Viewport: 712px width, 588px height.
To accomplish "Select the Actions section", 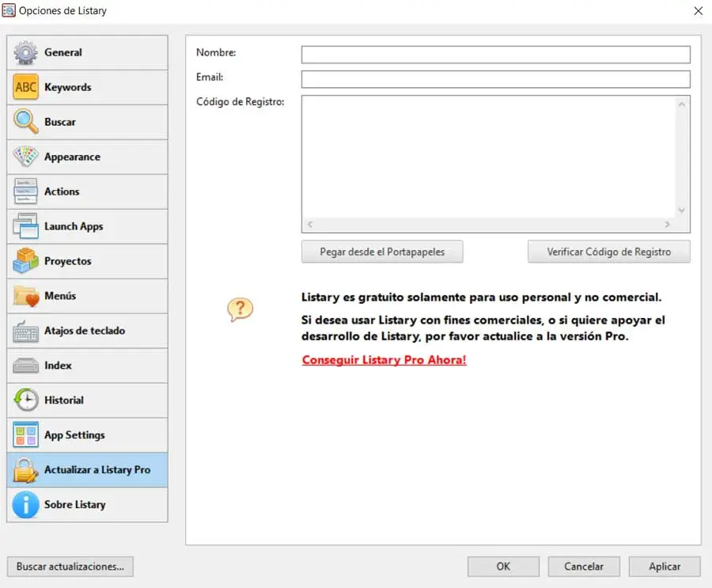I will click(x=62, y=192).
